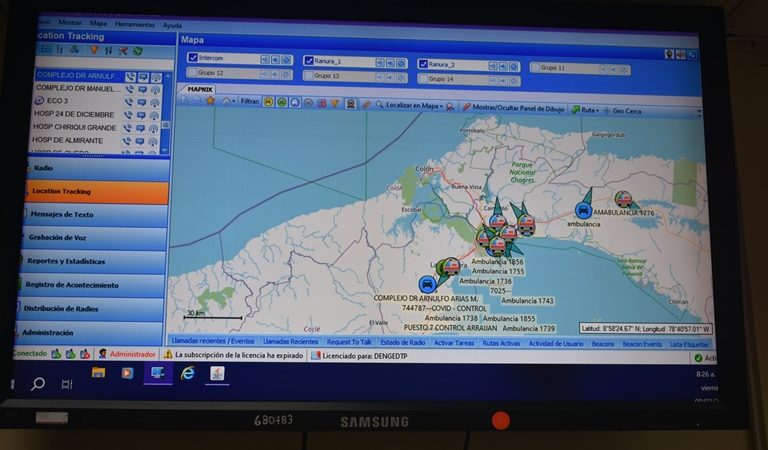Open Distribución de Radios section

[90, 308]
